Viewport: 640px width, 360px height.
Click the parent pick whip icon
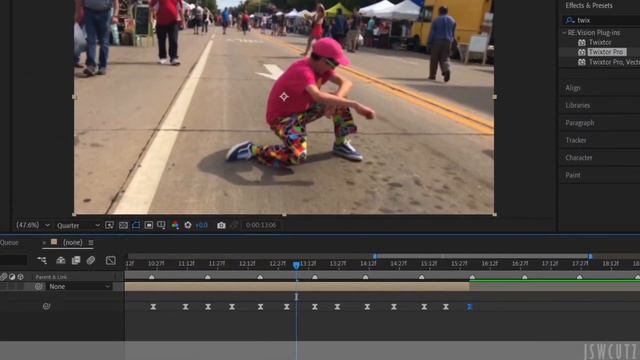click(x=39, y=287)
